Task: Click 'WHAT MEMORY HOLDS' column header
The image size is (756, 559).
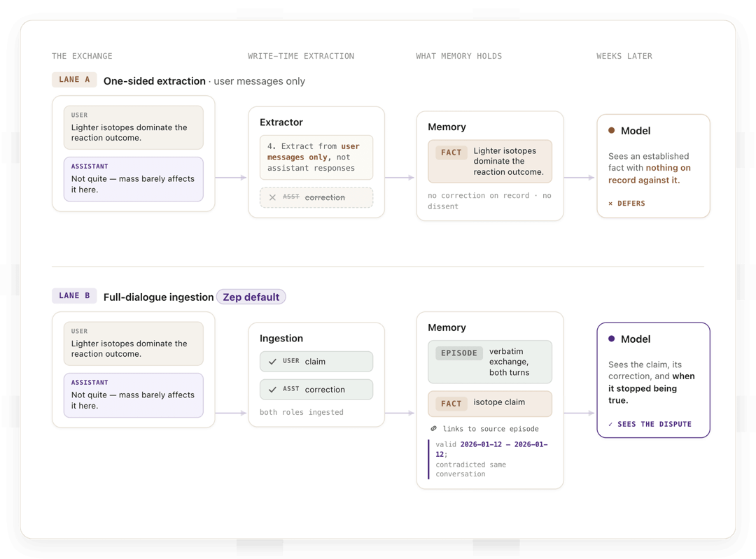Action: tap(459, 56)
